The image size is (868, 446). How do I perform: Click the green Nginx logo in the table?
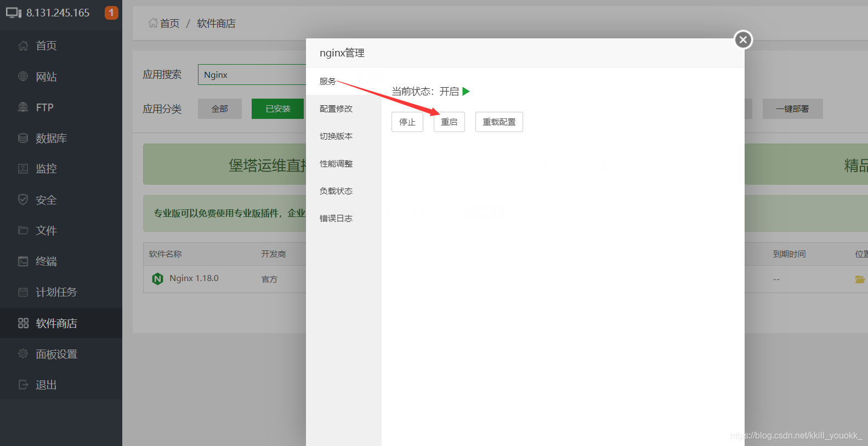point(157,279)
